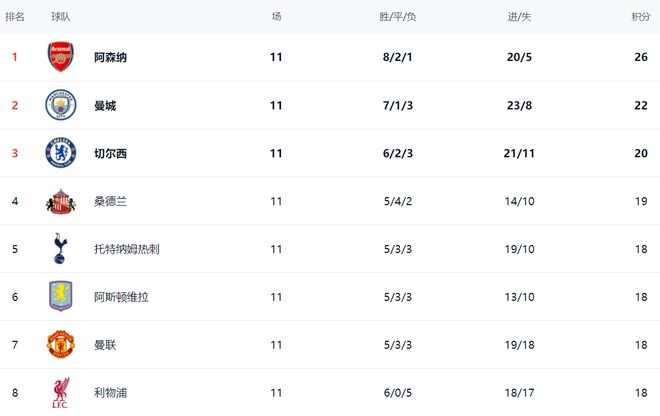Click the 胜/平/负 column header
660x416 pixels.
pos(398,17)
